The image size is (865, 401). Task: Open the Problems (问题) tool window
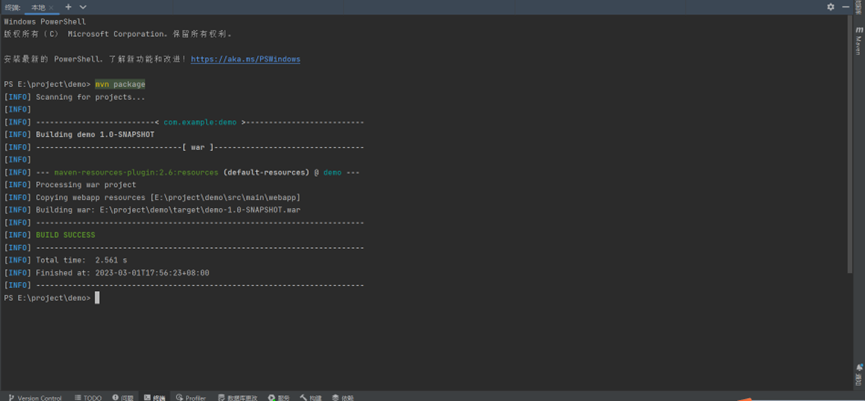123,397
